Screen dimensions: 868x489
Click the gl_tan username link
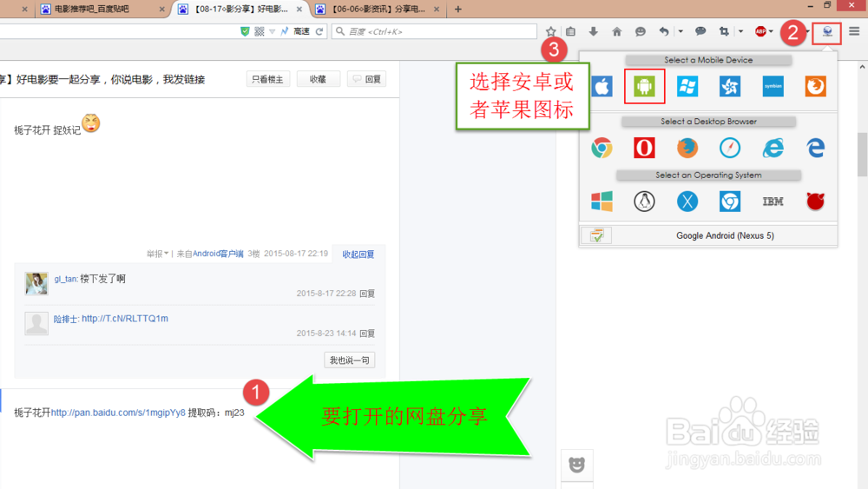click(x=65, y=279)
